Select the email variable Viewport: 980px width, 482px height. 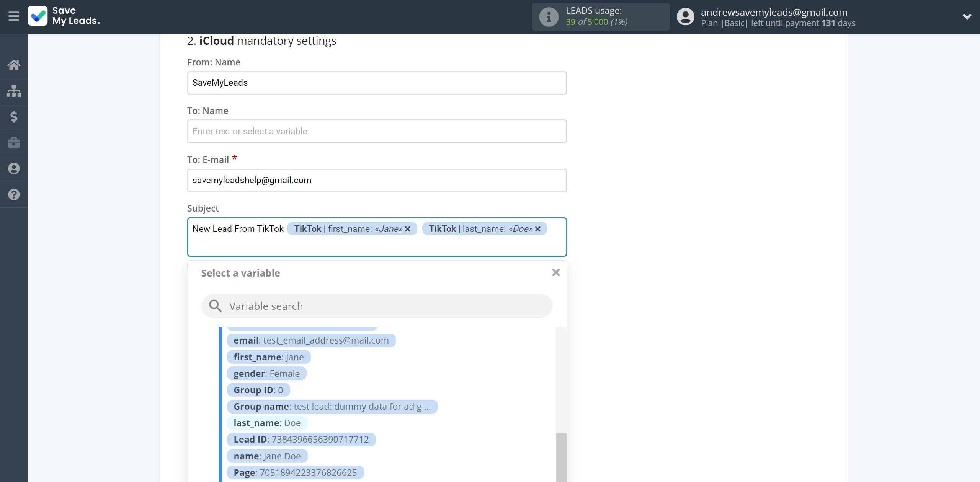(x=311, y=340)
